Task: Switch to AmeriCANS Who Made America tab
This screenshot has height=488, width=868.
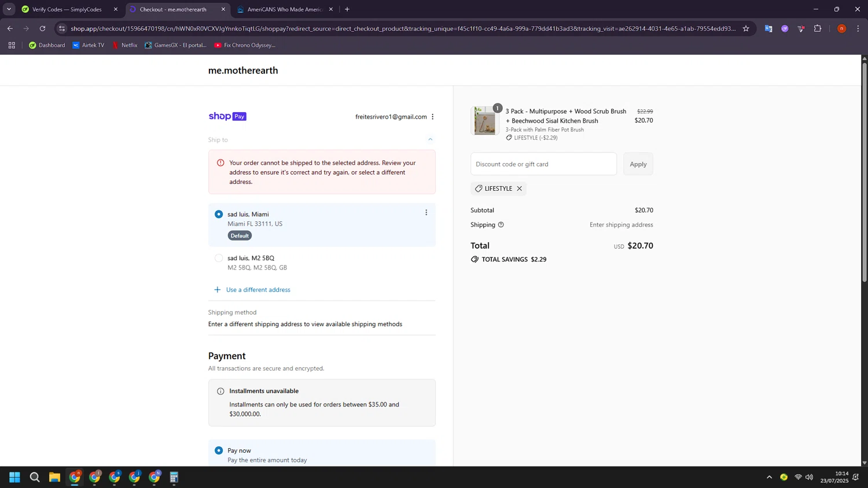Action: tap(284, 9)
